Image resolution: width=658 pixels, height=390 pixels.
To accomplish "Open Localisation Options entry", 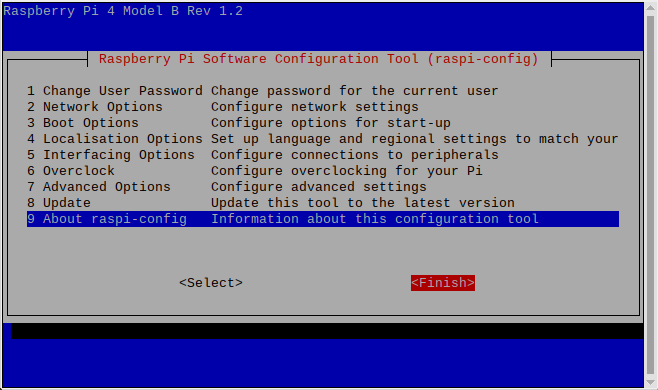I will click(323, 139).
